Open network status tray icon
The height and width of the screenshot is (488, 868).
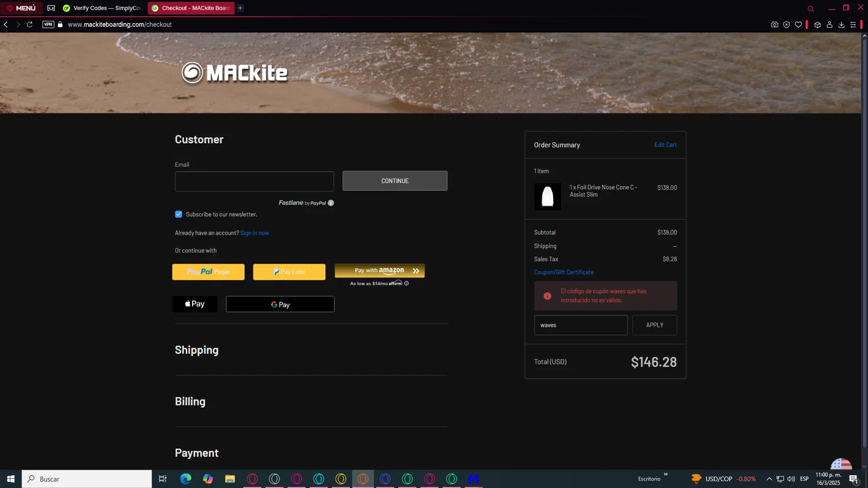pyautogui.click(x=780, y=479)
